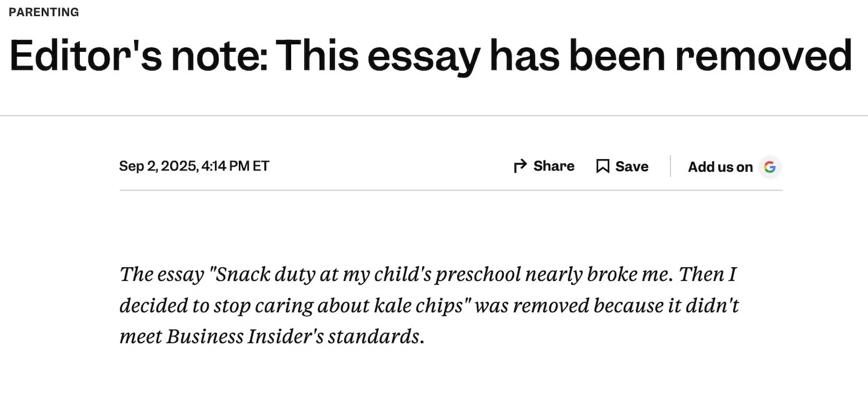Viewport: 868px width, 412px height.
Task: Select the "Add us on" link text
Action: [720, 167]
